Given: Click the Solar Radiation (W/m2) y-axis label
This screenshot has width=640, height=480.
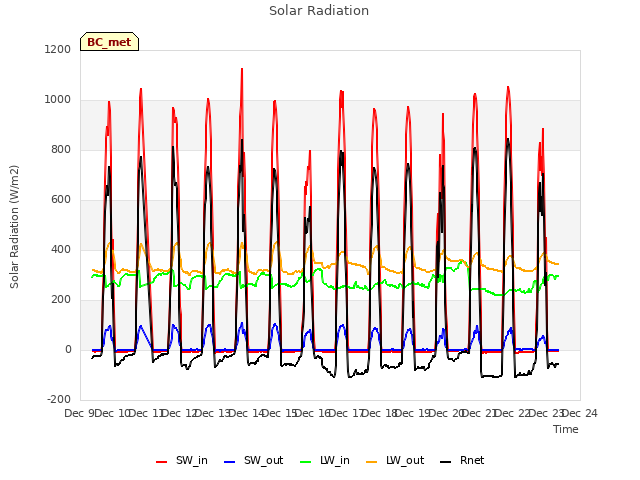Looking at the screenshot, I should point(14,227).
